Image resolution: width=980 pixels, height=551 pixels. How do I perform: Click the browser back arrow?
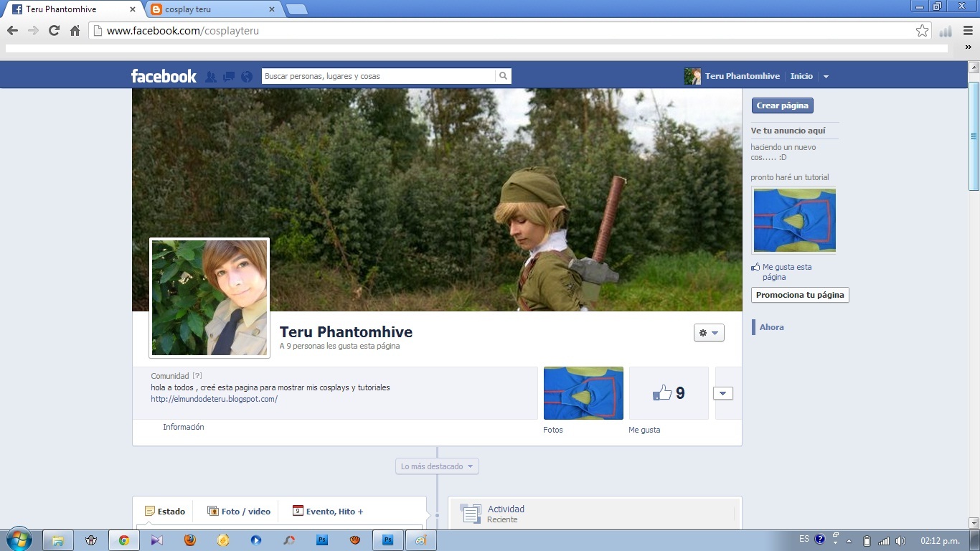pyautogui.click(x=12, y=31)
